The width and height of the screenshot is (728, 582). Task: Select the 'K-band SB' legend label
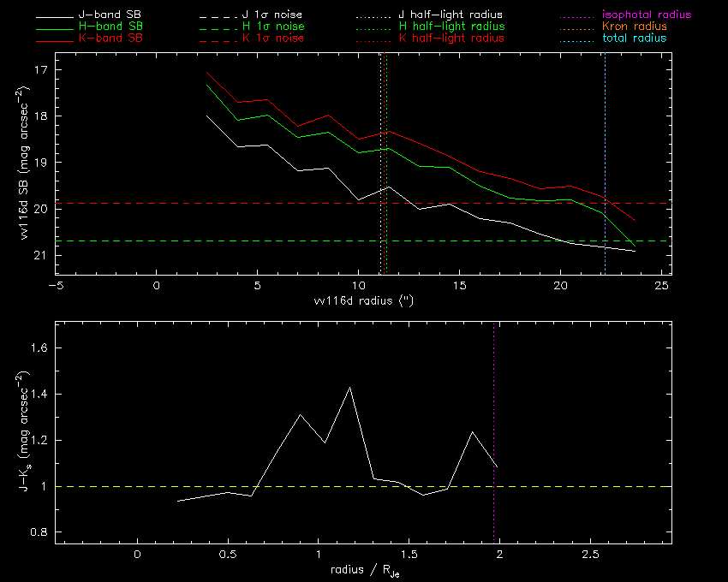106,39
